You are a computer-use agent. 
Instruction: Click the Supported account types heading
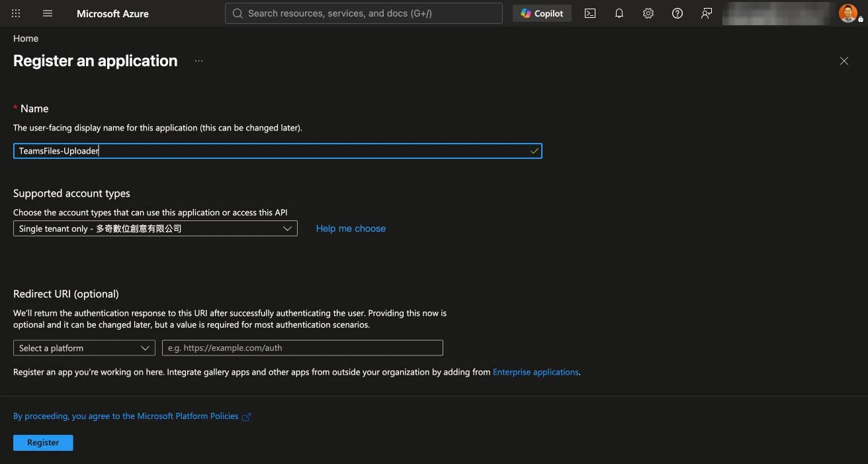pos(71,193)
